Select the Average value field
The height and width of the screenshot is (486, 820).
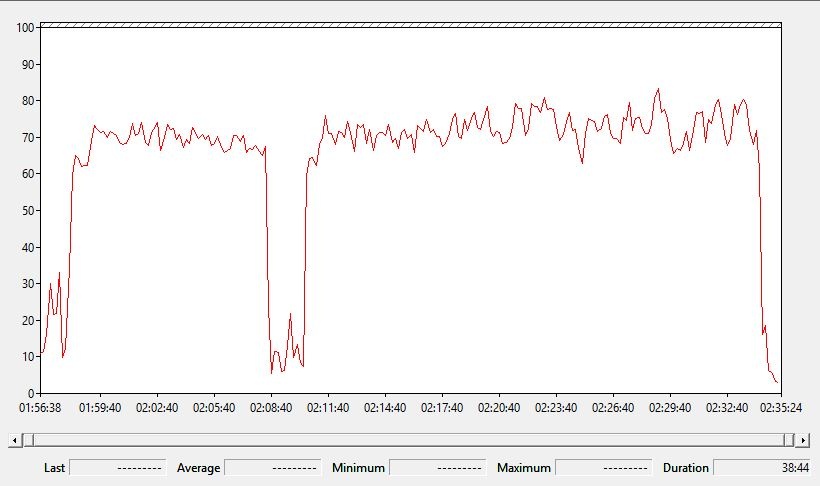(x=272, y=468)
